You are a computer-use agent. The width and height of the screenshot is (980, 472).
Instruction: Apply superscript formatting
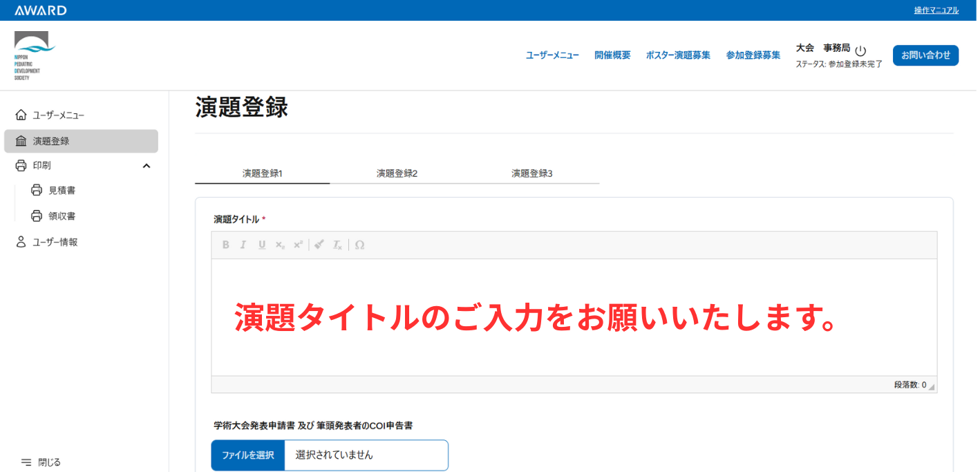(298, 245)
